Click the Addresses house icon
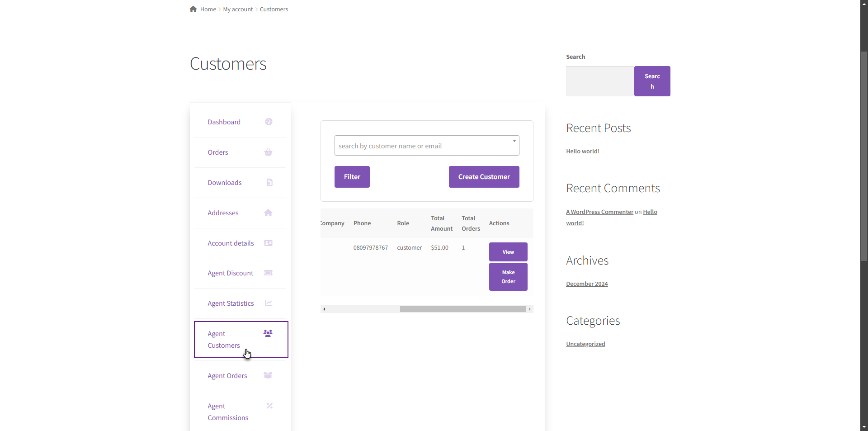868x431 pixels. 268,213
